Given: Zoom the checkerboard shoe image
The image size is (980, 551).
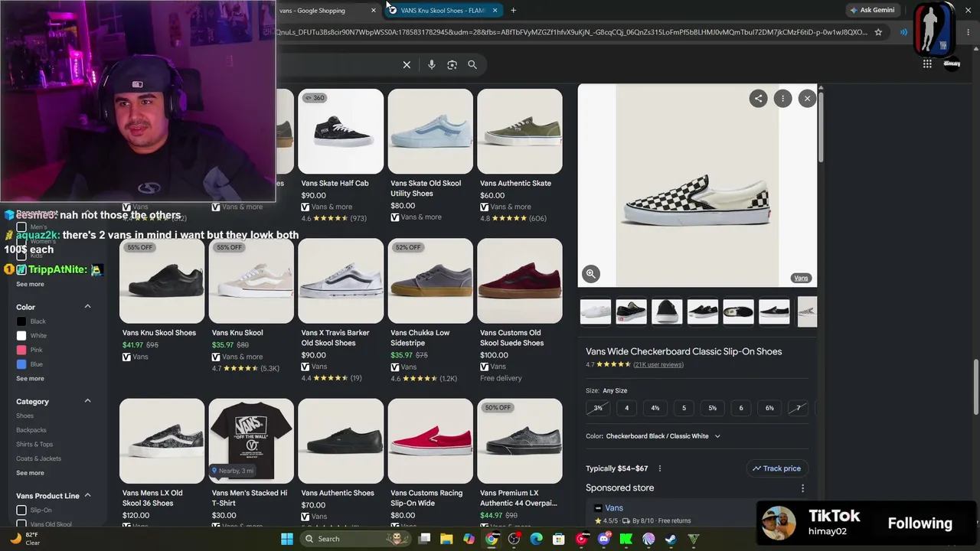Looking at the screenshot, I should (x=590, y=273).
